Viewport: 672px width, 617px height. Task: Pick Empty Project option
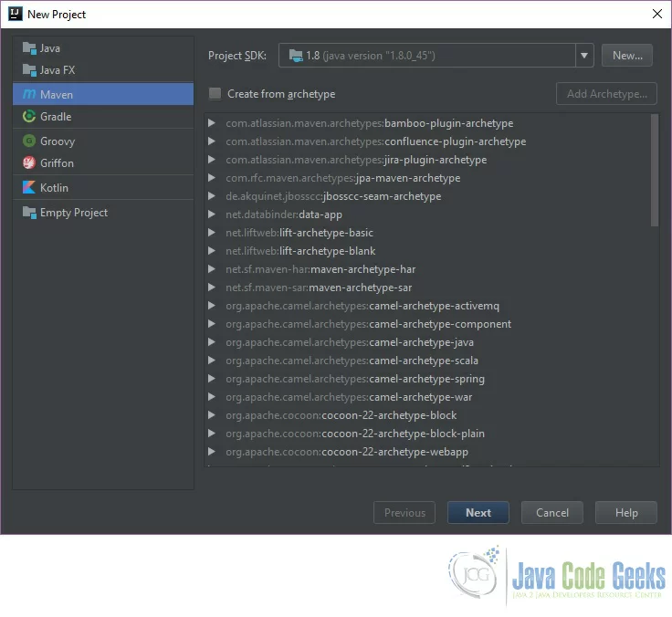[x=103, y=212]
